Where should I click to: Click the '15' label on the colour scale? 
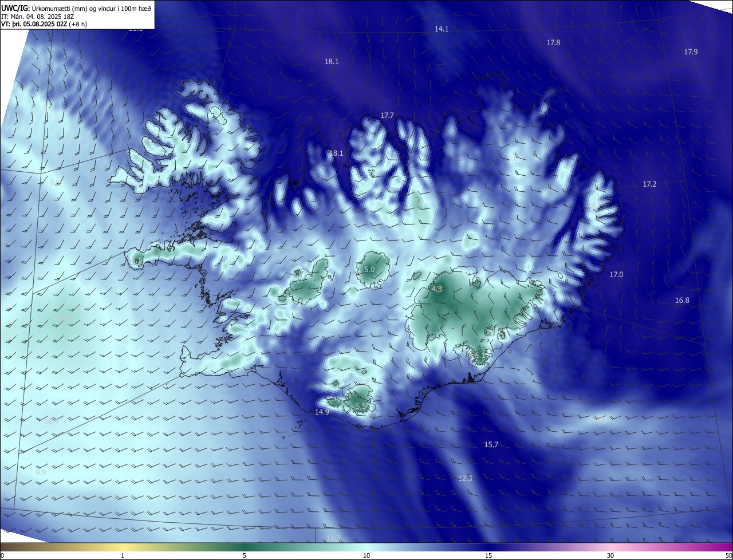pyautogui.click(x=488, y=555)
